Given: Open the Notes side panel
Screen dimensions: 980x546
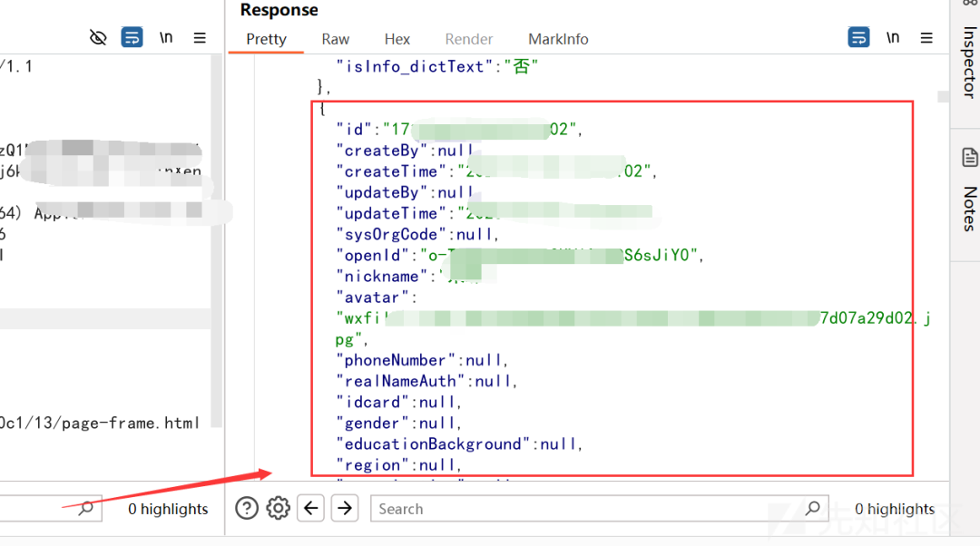Looking at the screenshot, I should coord(969,190).
